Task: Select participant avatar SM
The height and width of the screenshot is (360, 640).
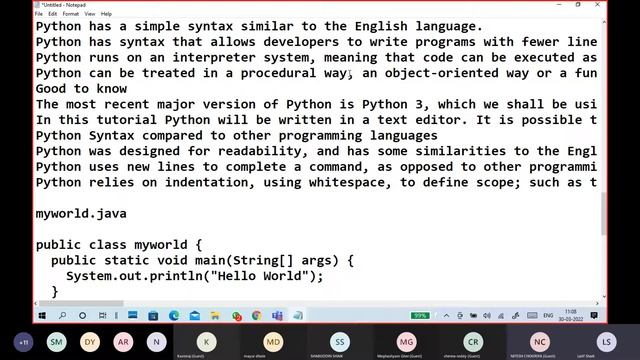Action: pyautogui.click(x=56, y=342)
